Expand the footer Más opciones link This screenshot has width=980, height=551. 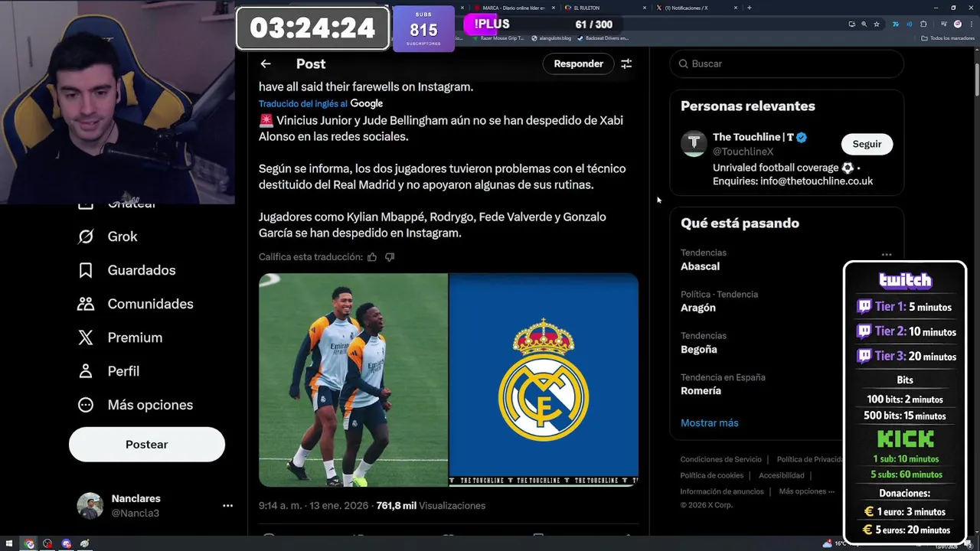point(806,491)
